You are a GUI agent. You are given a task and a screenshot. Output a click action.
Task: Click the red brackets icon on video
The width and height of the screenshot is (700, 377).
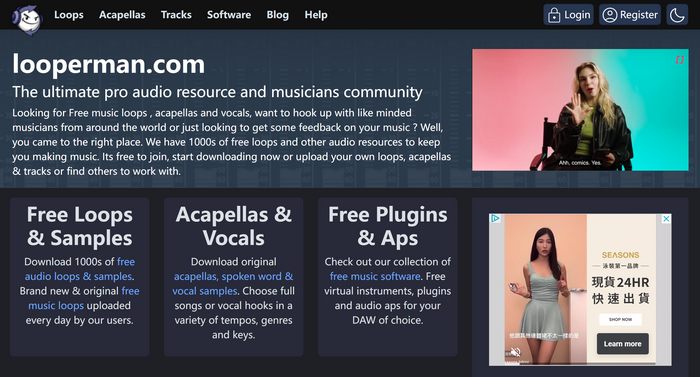tap(679, 59)
